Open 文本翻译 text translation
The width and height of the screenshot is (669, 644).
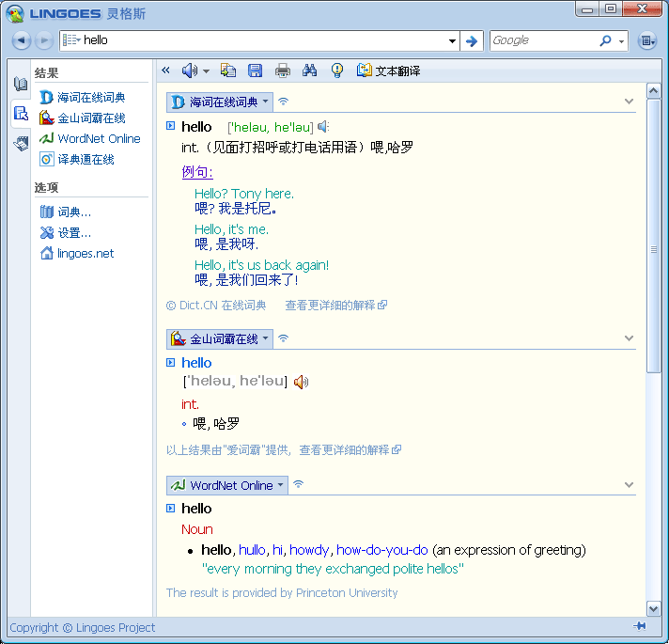(x=389, y=71)
